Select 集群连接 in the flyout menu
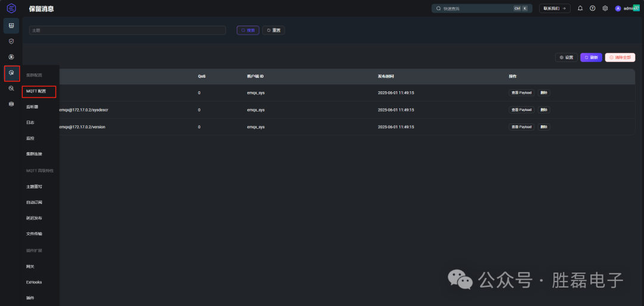This screenshot has height=306, width=644. click(34, 154)
